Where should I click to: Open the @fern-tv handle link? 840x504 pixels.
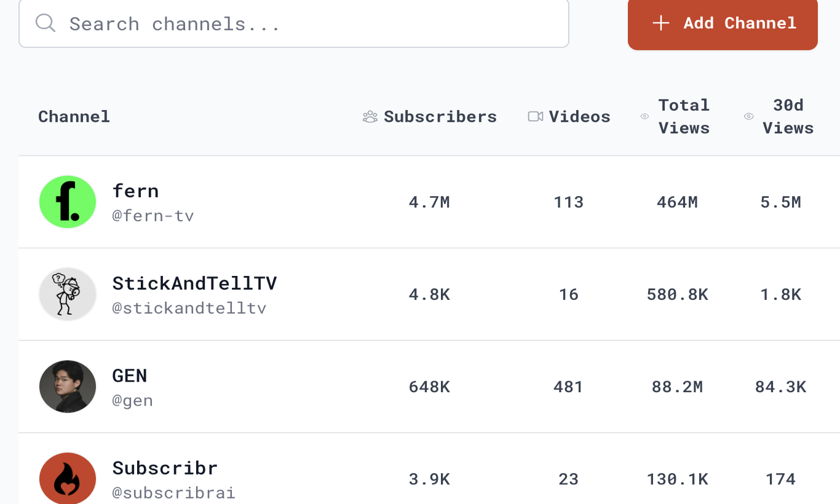point(154,216)
